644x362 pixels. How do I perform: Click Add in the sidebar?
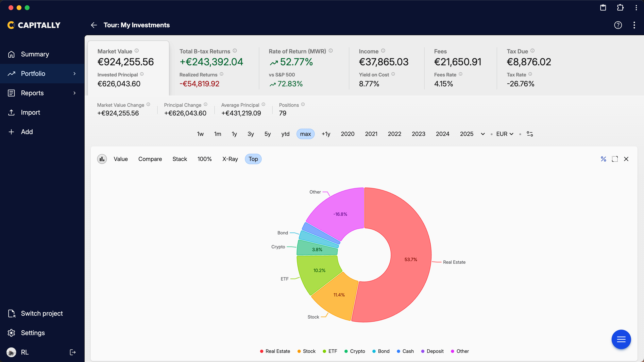pyautogui.click(x=42, y=132)
